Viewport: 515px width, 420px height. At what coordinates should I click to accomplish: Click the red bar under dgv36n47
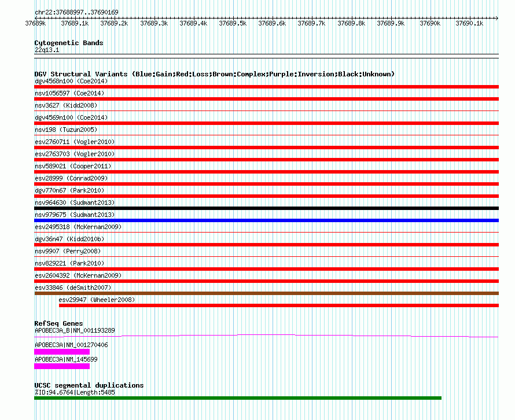[266, 245]
